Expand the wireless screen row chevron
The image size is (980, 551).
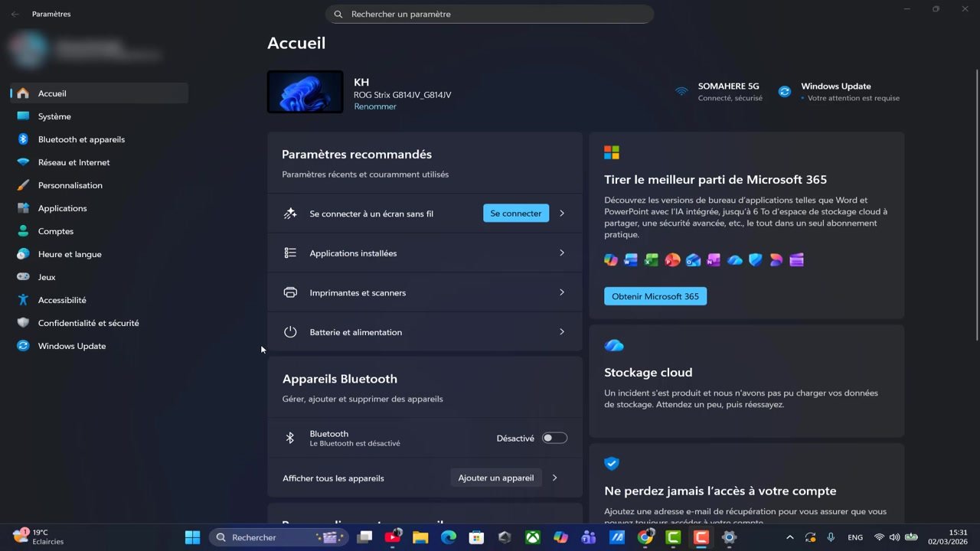(562, 214)
